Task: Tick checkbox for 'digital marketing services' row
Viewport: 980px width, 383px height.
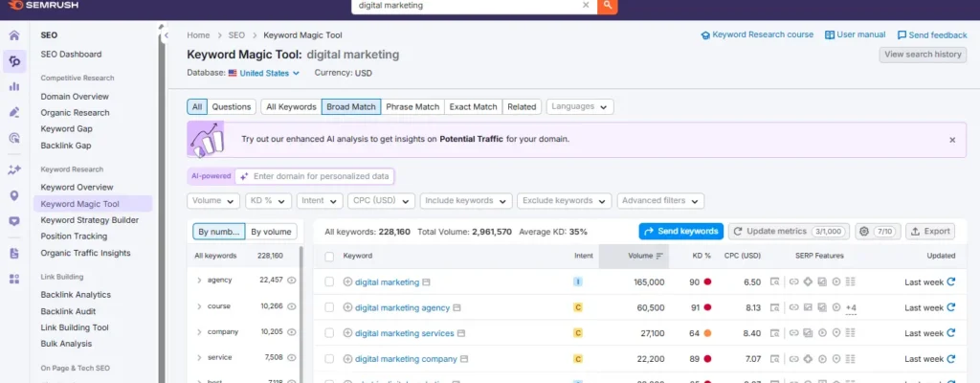Action: (x=329, y=333)
